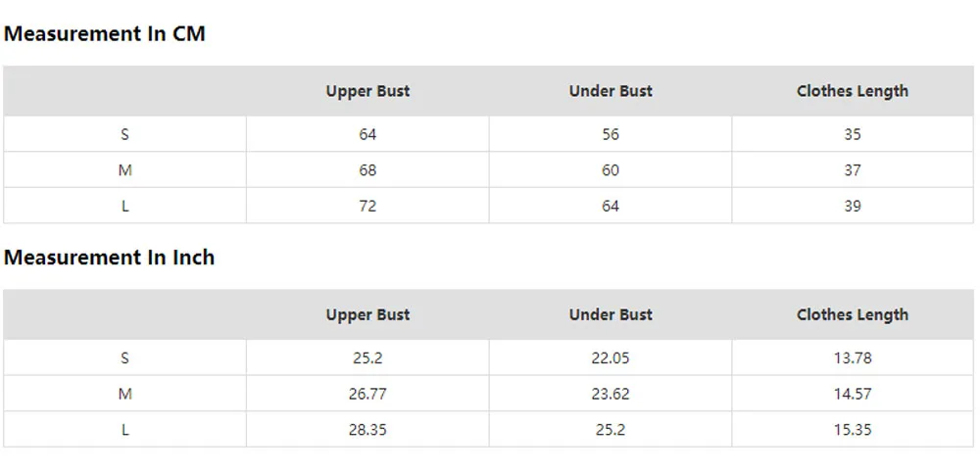Select Upper Bust header in Inch table
Image resolution: width=980 pixels, height=474 pixels.
click(x=367, y=314)
